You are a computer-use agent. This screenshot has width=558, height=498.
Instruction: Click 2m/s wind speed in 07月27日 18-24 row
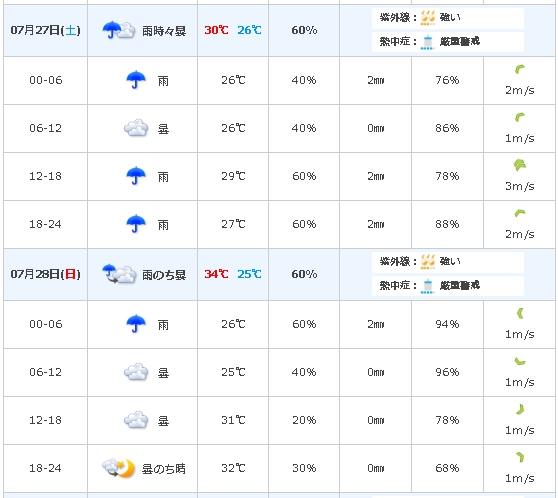click(x=520, y=234)
